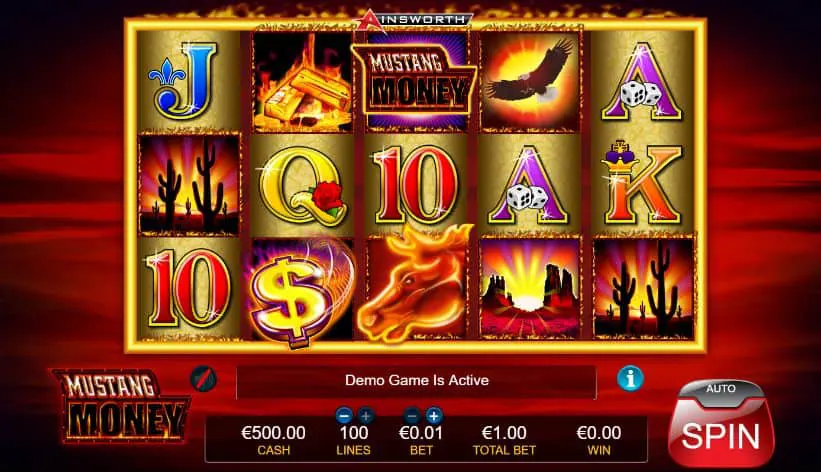The width and height of the screenshot is (821, 472).
Task: Click the sunset canyon symbol
Action: [x=530, y=287]
